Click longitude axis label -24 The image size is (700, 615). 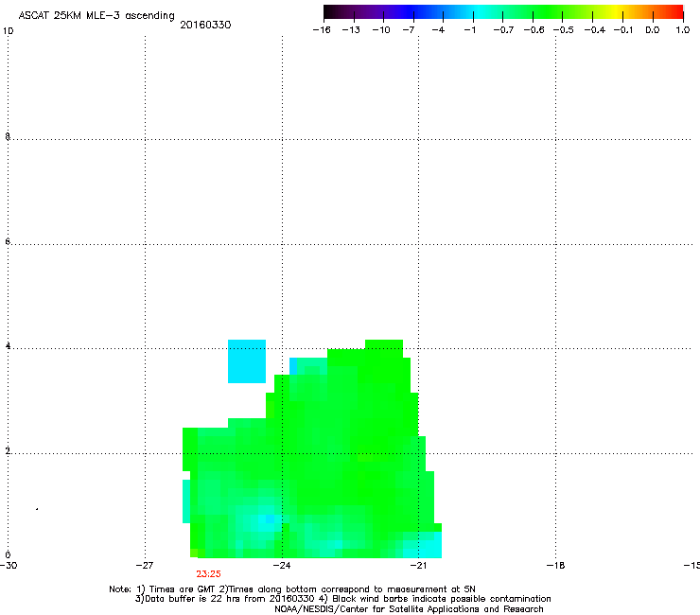282,566
